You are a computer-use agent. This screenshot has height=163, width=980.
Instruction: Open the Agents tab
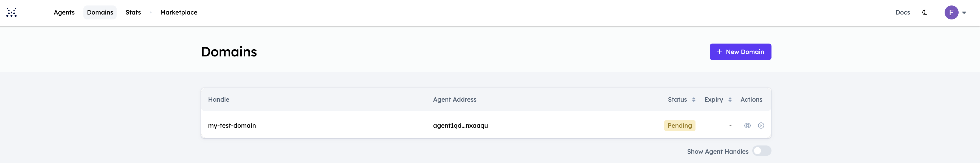point(64,13)
